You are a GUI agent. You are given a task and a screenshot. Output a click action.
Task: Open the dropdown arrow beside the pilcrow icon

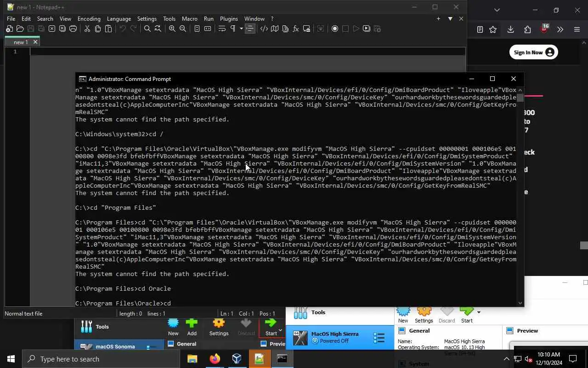241,29
